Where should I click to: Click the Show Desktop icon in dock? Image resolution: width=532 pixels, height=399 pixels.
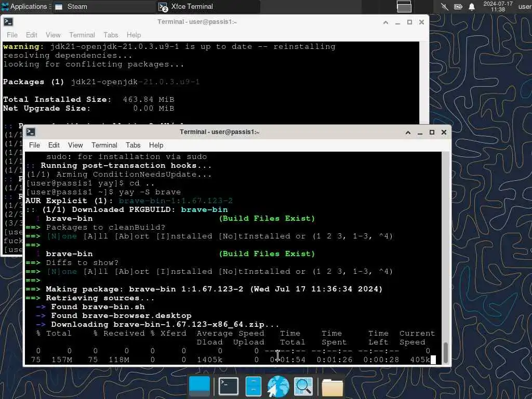point(199,386)
